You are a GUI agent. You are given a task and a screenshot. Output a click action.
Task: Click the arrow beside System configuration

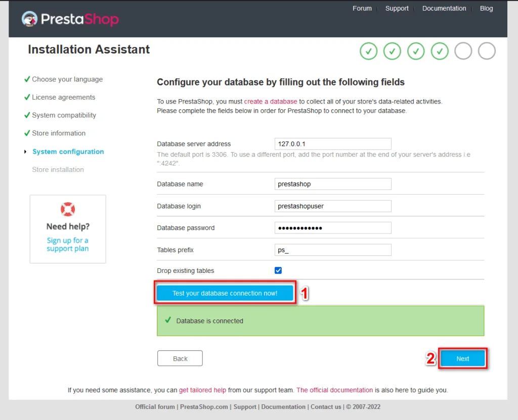coord(25,152)
